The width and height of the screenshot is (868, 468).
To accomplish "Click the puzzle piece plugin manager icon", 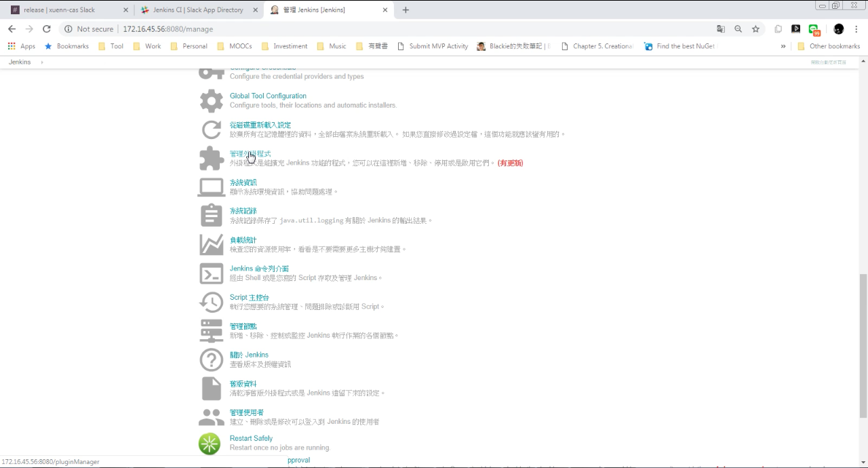I will point(211,159).
